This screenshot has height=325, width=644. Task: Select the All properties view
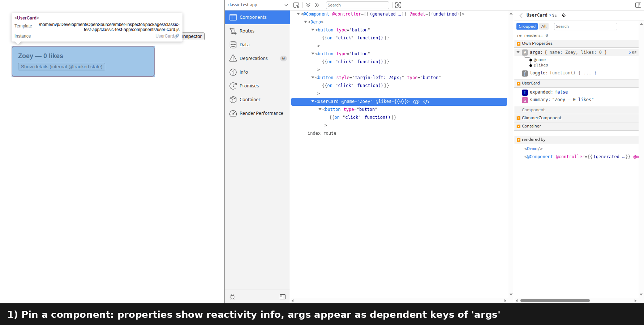click(544, 26)
